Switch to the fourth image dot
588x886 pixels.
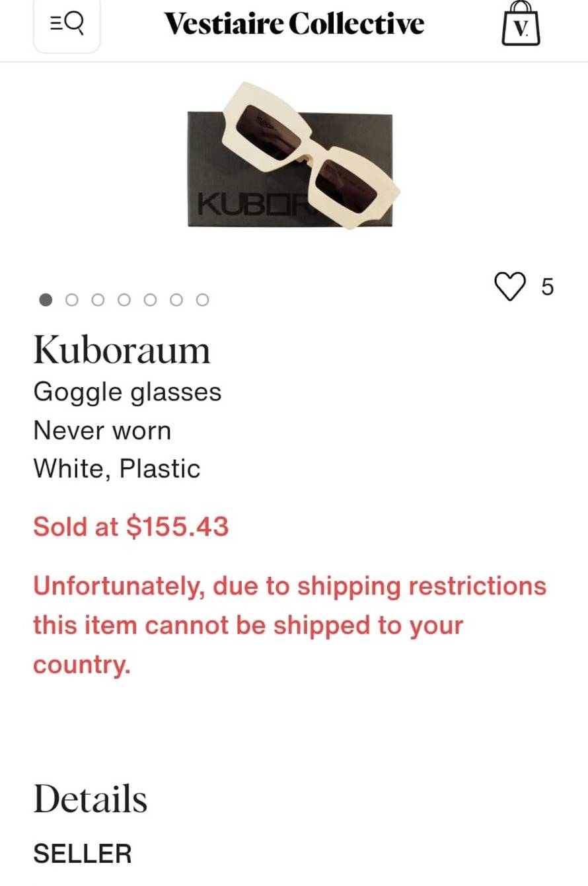click(124, 300)
